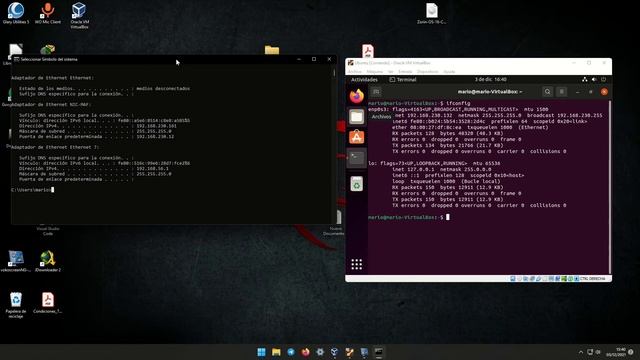Switch to Command Prompt on the taskbar

(378, 352)
